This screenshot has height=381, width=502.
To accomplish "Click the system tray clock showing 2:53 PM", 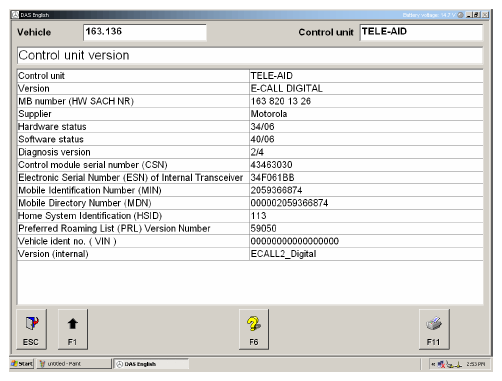I will [x=475, y=364].
